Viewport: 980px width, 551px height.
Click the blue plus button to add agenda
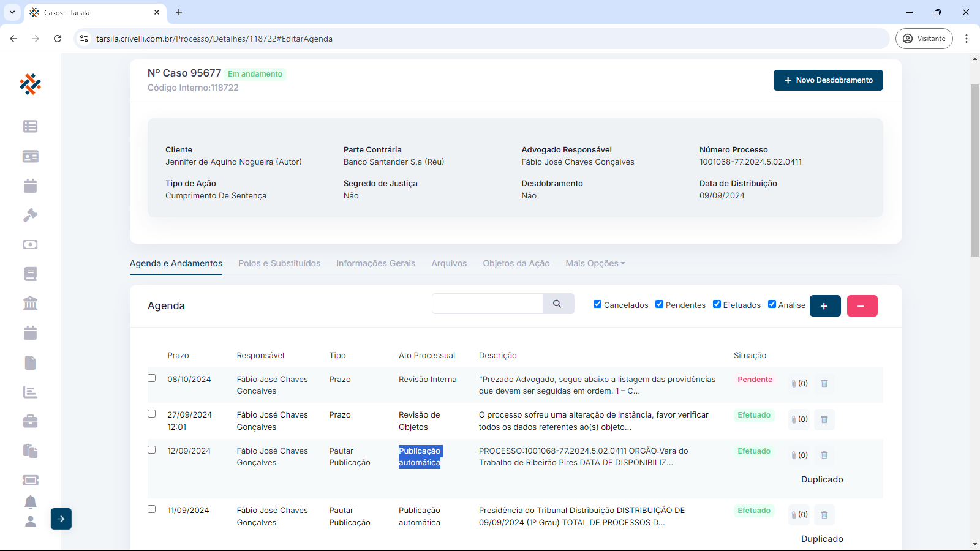click(x=824, y=305)
